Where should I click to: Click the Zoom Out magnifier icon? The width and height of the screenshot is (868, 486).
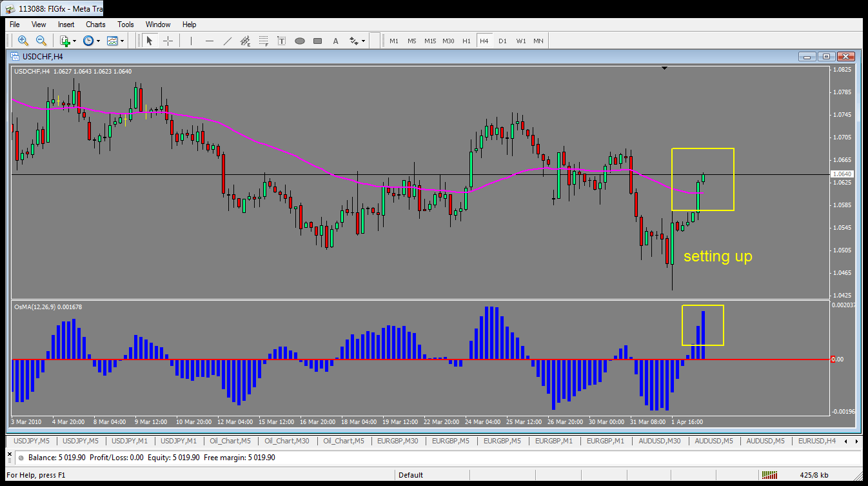point(41,41)
